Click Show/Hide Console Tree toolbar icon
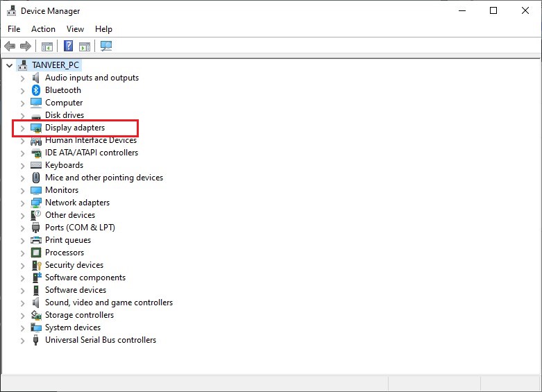The width and height of the screenshot is (542, 392). click(x=47, y=46)
